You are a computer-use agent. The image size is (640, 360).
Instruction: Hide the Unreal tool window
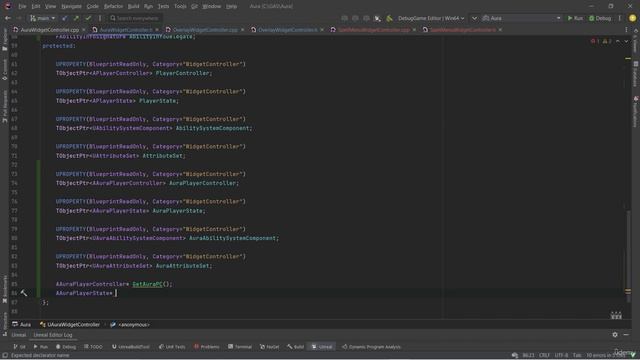click(626, 335)
